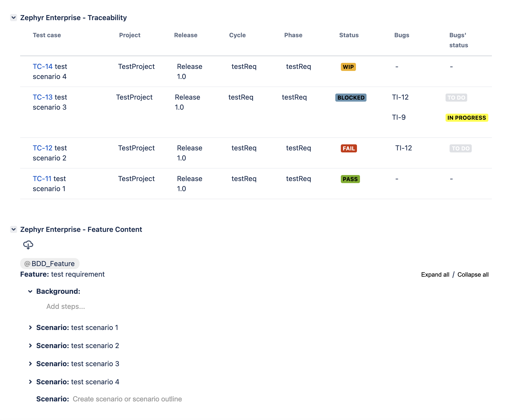Open the TC-12 test case link
Screen dimensions: 511x420
[43, 148]
